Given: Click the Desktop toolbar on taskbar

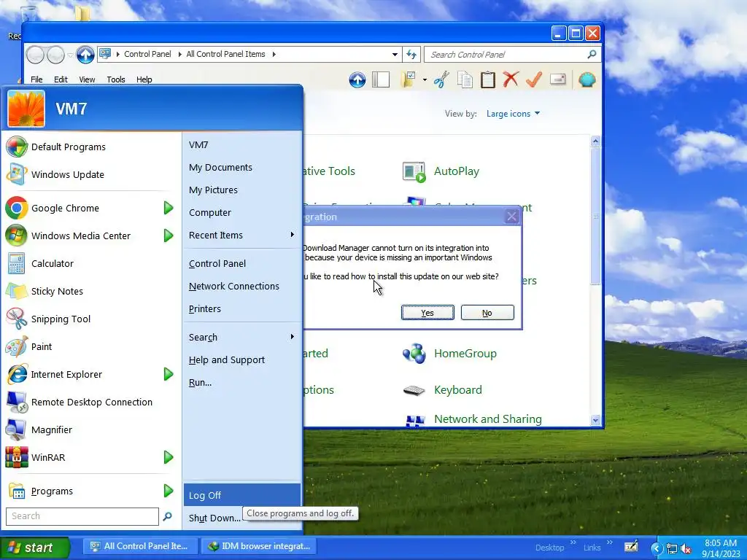Looking at the screenshot, I should click(x=549, y=548).
